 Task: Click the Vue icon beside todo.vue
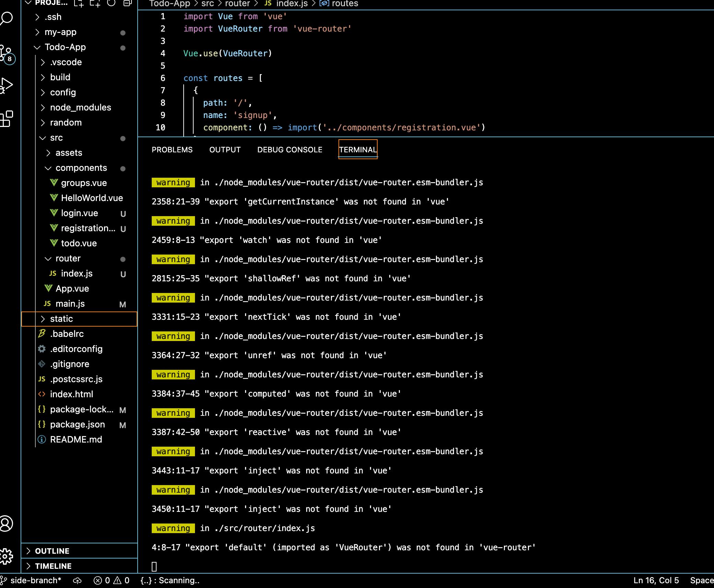click(54, 243)
